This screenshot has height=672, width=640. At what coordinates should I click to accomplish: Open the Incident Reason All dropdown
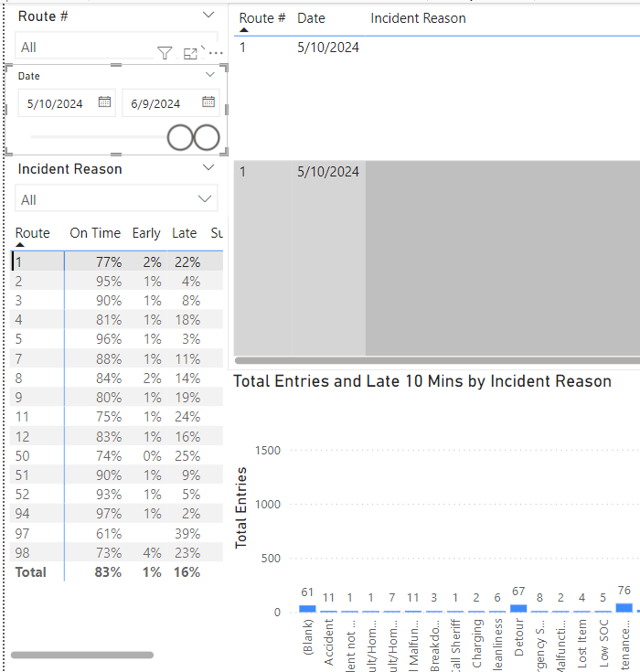[116, 198]
